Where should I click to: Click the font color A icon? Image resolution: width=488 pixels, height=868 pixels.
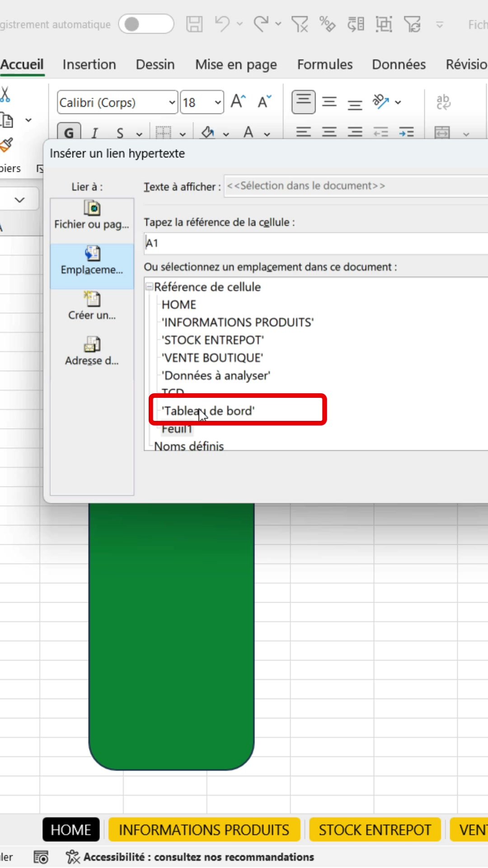tap(248, 132)
